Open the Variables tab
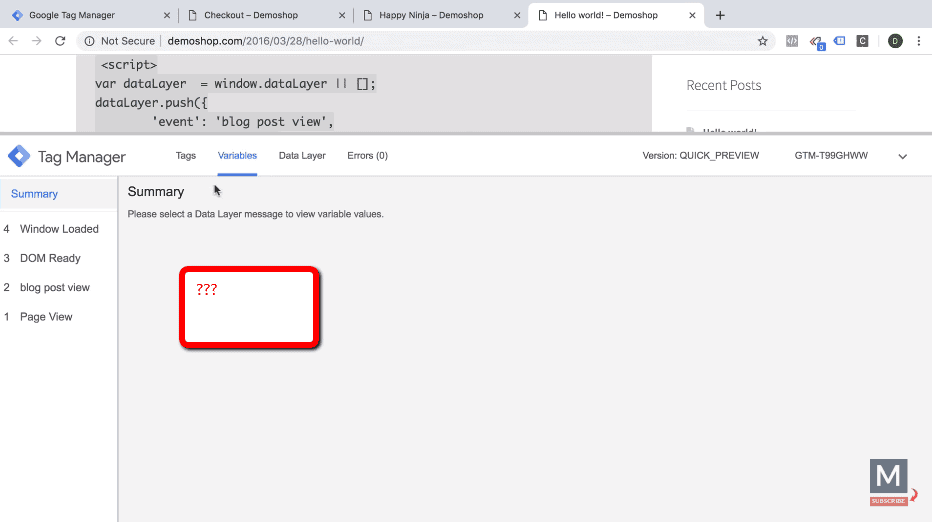 [237, 156]
